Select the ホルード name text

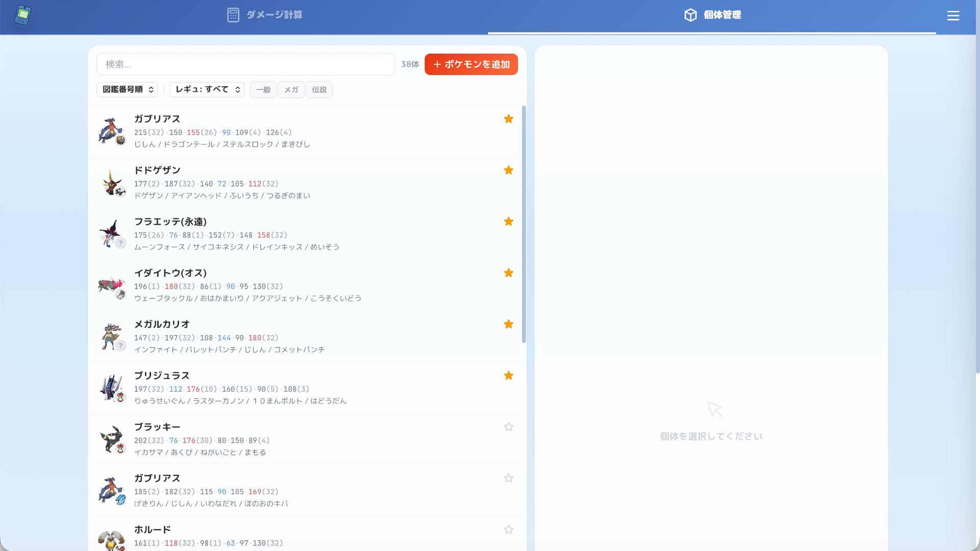(153, 530)
